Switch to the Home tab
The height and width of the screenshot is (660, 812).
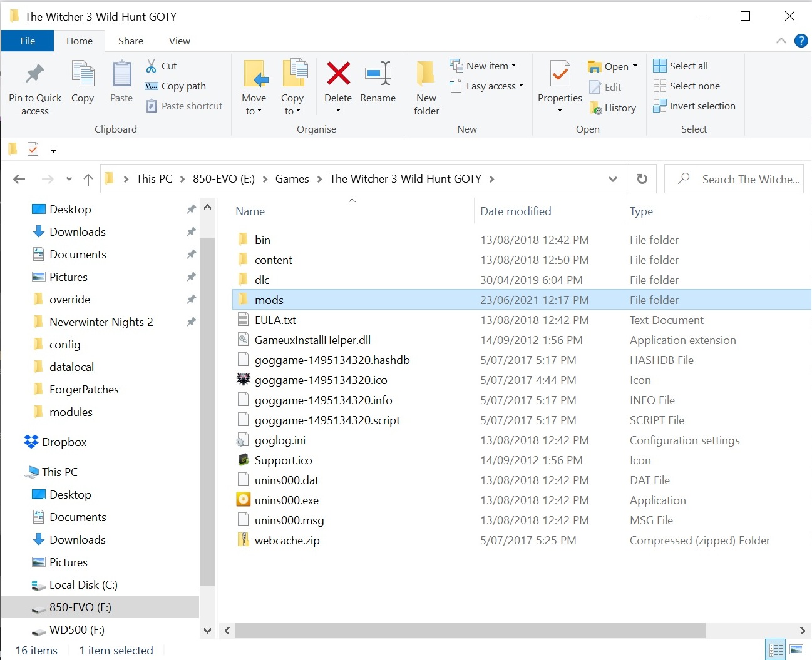coord(80,41)
